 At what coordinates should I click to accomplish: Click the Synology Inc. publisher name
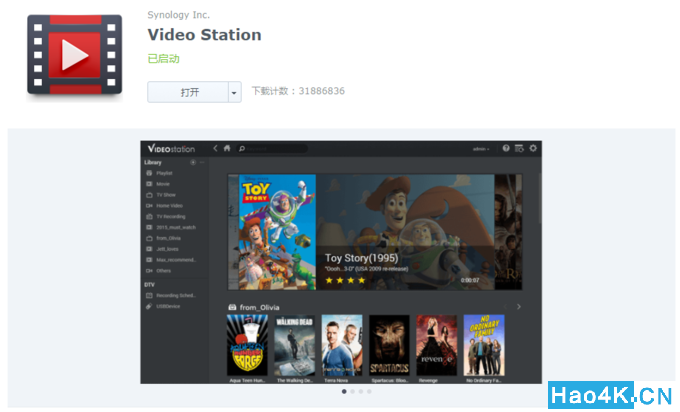(178, 15)
